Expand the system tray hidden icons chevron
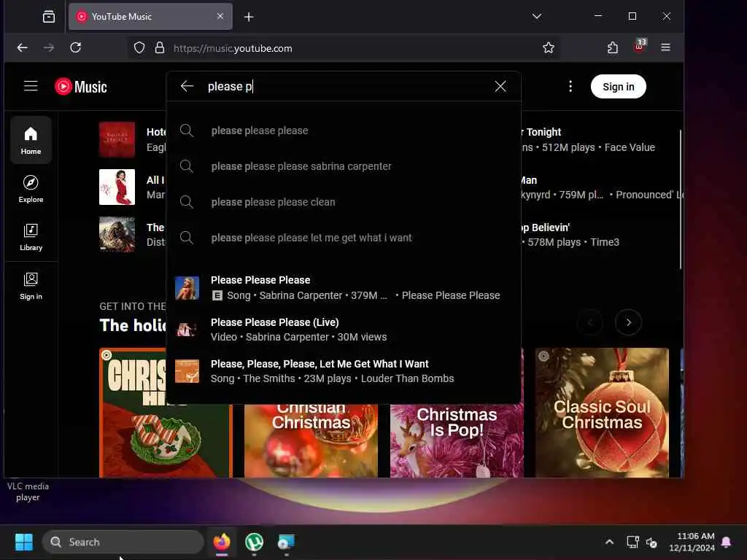The image size is (747, 560). [x=609, y=542]
